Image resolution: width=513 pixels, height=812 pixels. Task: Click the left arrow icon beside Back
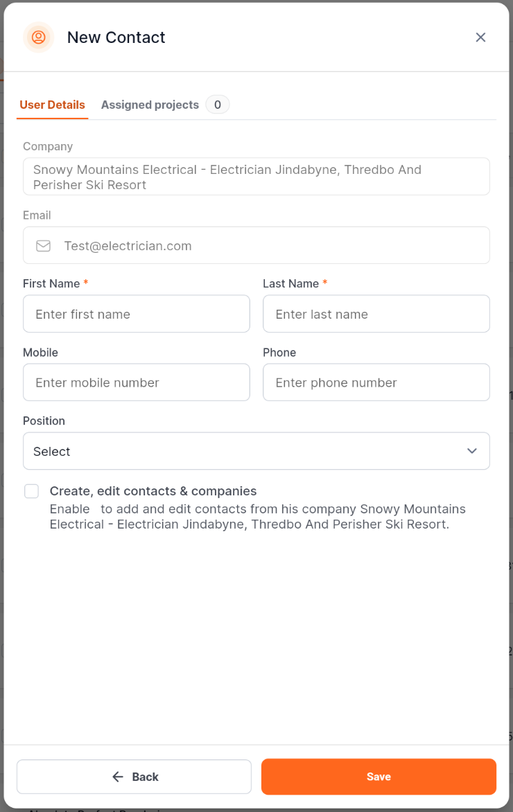tap(118, 777)
